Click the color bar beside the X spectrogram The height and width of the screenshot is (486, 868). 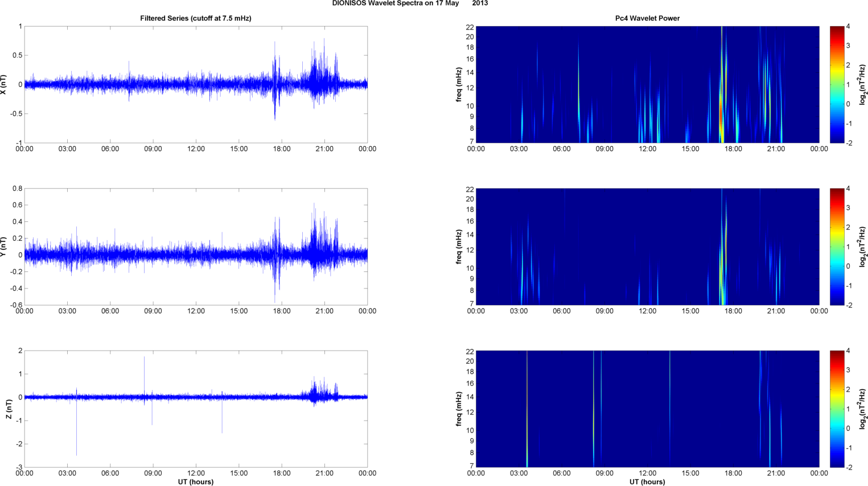coord(837,84)
